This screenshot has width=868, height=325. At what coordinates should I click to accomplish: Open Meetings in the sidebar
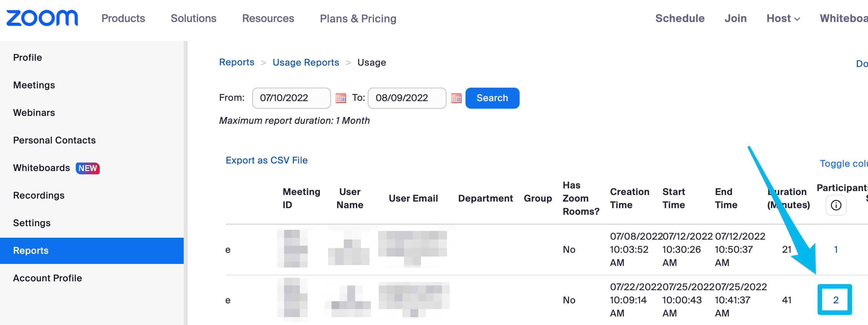tap(34, 85)
